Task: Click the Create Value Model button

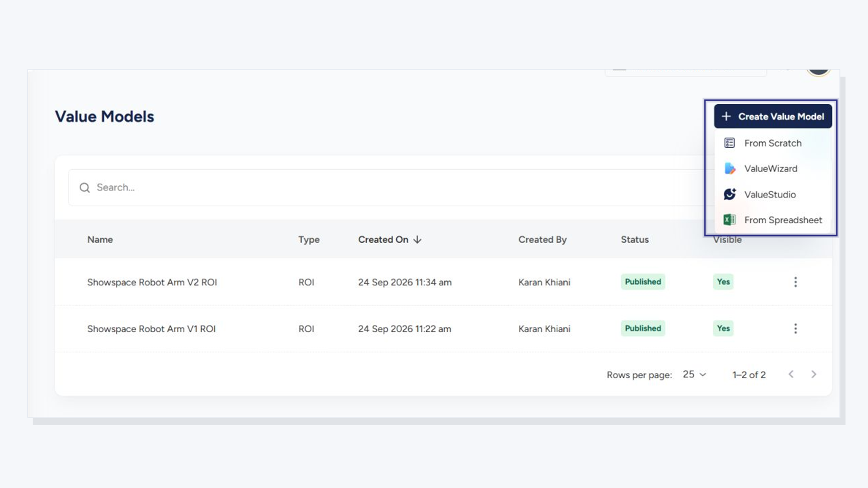Action: pos(773,117)
